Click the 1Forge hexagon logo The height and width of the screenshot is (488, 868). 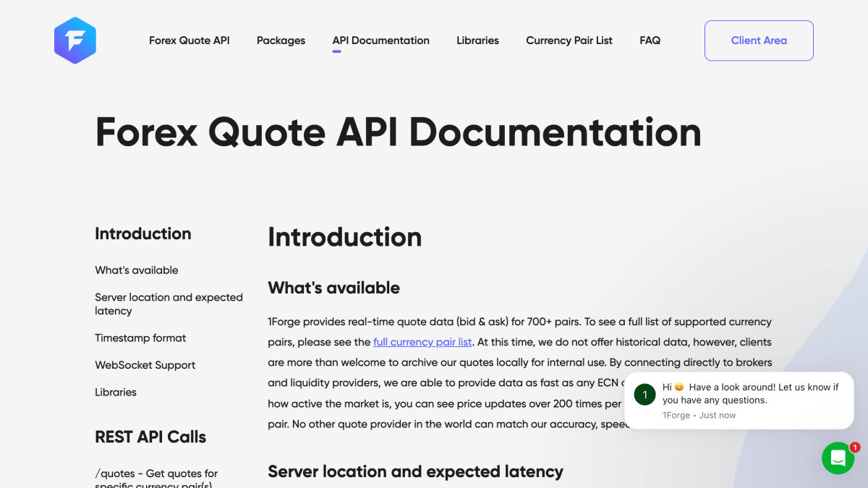pos(75,40)
